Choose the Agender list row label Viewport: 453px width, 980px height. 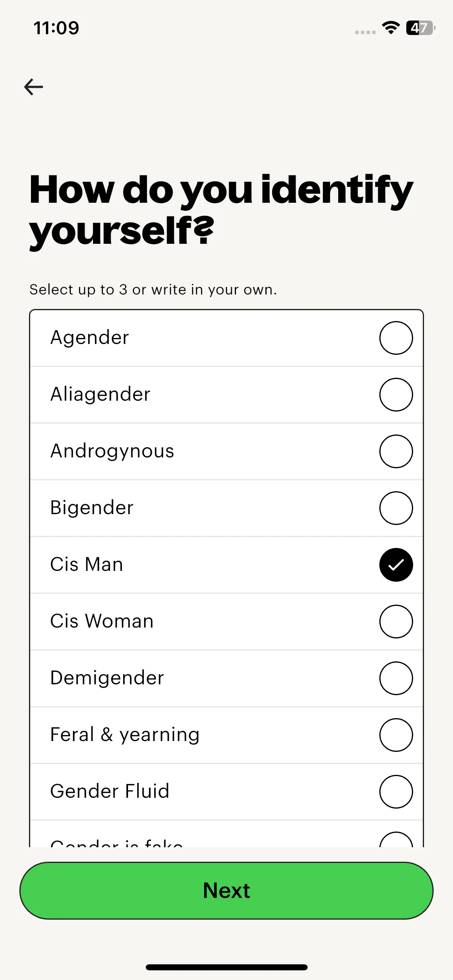tap(89, 338)
